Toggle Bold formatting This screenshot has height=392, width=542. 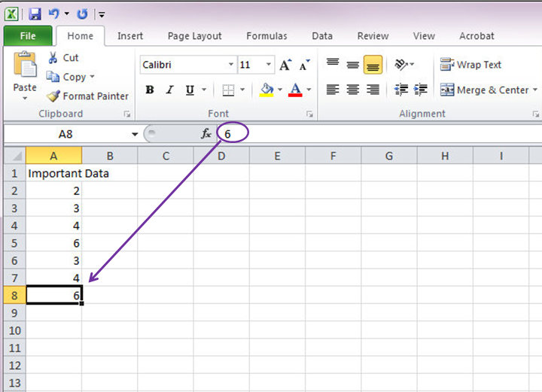(150, 90)
